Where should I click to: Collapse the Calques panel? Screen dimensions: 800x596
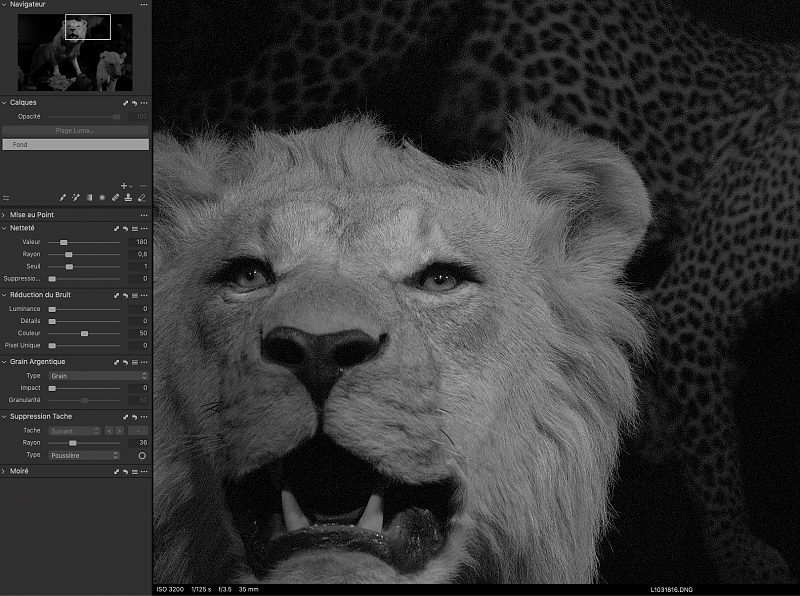[x=4, y=102]
